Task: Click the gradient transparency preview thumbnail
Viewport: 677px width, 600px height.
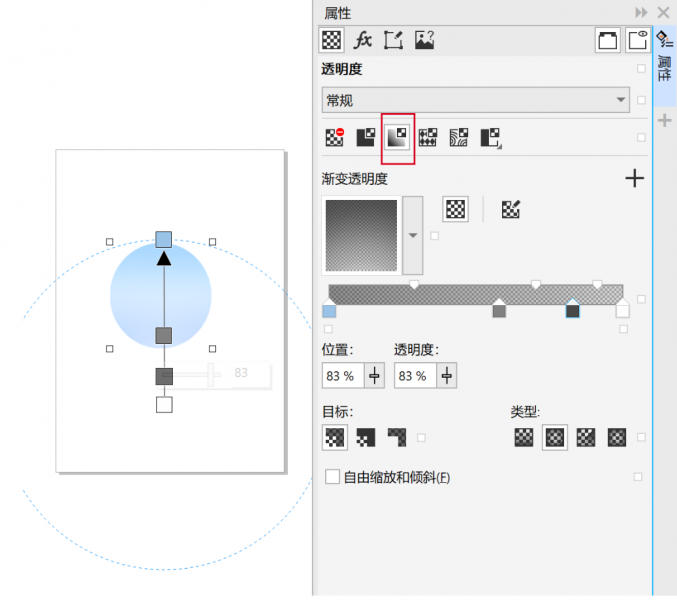Action: 361,235
